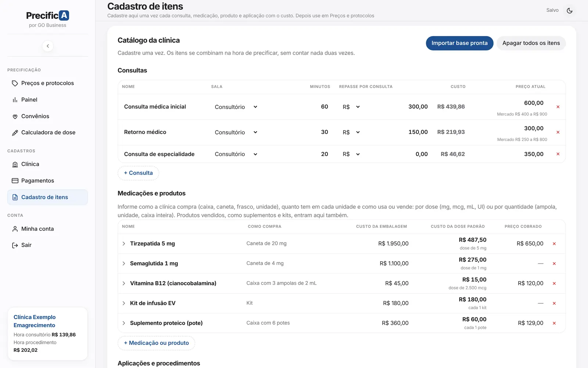Expand Tirzepatida 5 mg details
The width and height of the screenshot is (588, 368).
tap(124, 244)
